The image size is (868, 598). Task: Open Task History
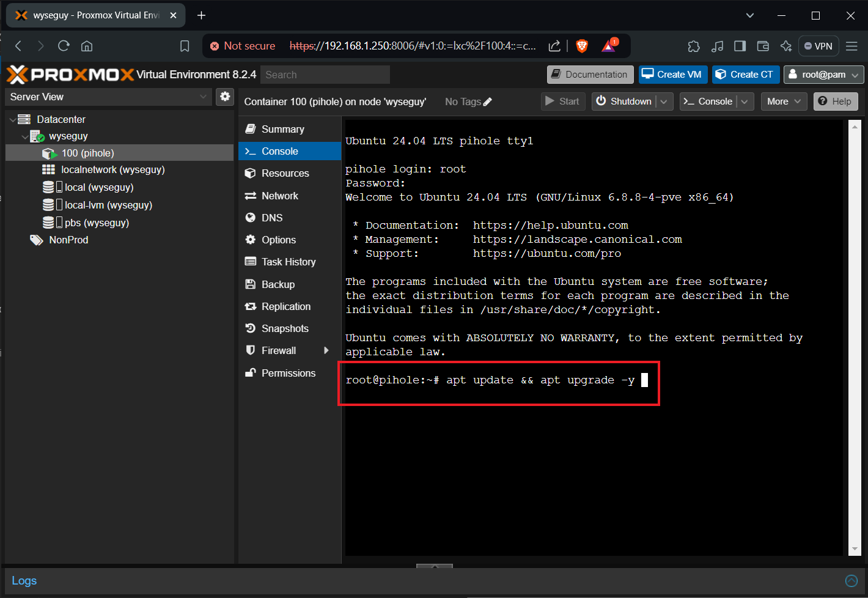tap(290, 262)
